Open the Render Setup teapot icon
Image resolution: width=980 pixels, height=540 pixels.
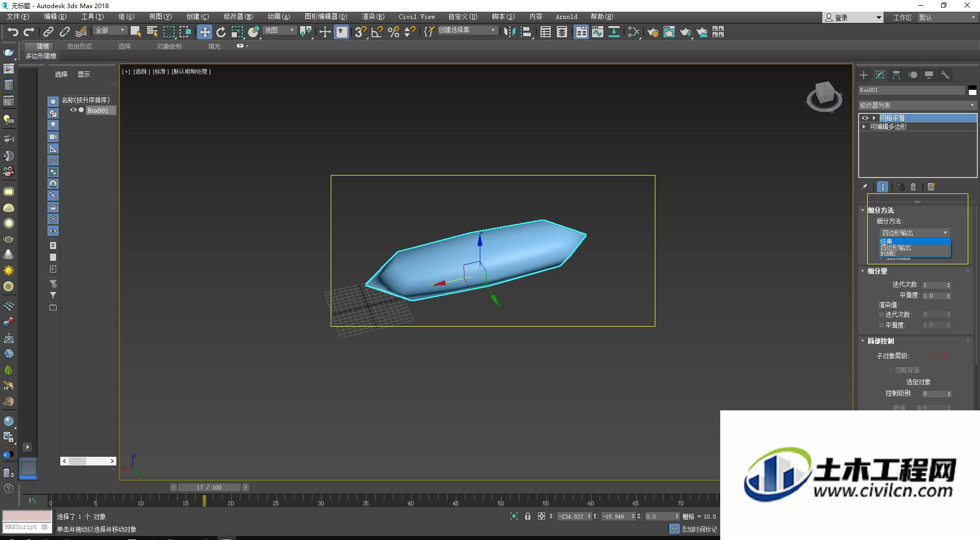point(653,32)
